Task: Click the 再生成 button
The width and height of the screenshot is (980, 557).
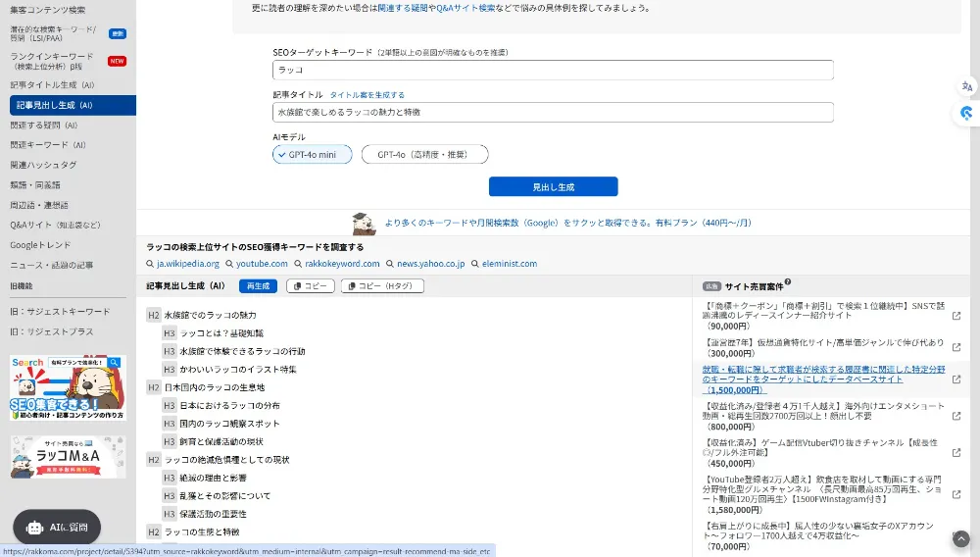Action: (x=258, y=285)
